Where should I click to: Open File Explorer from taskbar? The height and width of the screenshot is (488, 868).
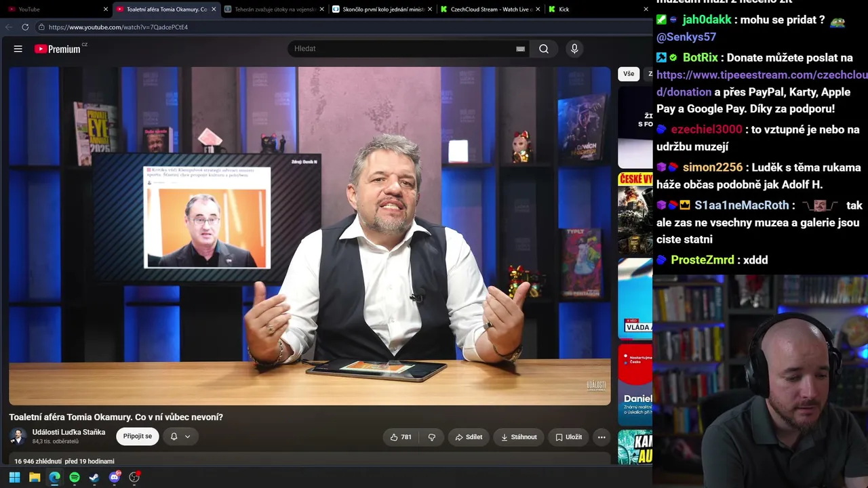pos(35,477)
